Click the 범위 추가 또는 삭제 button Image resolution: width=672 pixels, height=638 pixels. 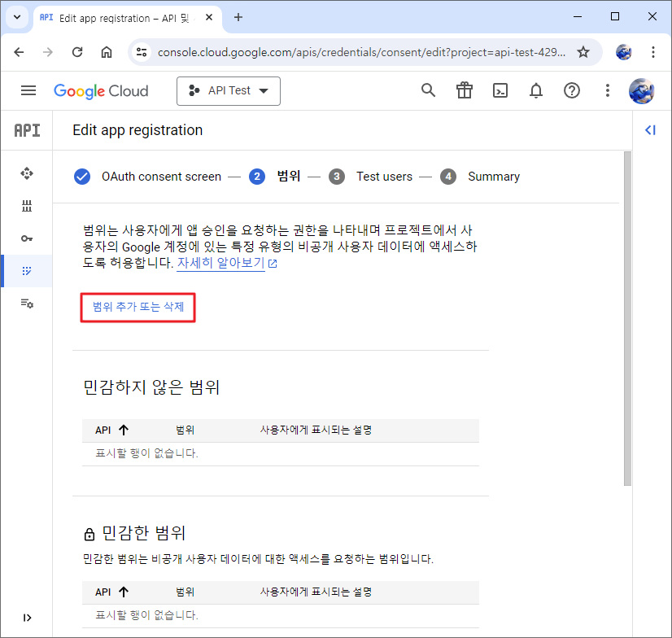click(138, 307)
